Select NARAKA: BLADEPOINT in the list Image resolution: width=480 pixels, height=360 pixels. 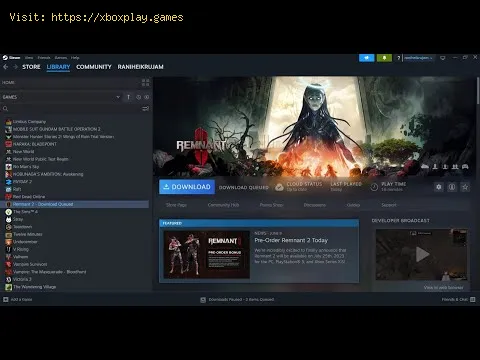pyautogui.click(x=35, y=144)
